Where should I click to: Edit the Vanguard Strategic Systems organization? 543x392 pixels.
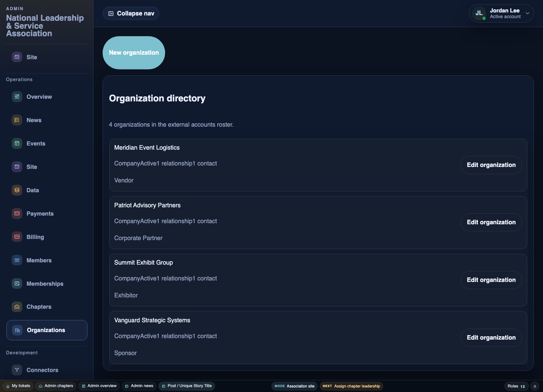(x=491, y=338)
